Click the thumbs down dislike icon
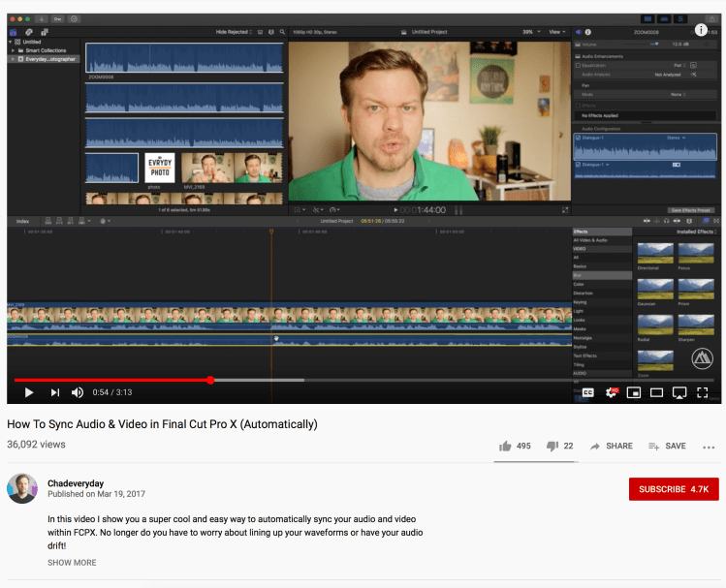The height and width of the screenshot is (588, 726). [x=552, y=446]
